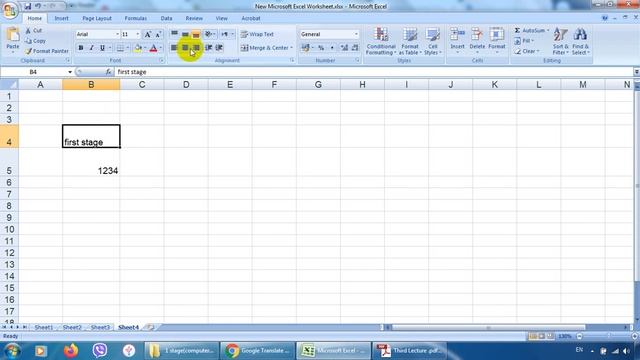Toggle Underline formatting

tap(102, 48)
